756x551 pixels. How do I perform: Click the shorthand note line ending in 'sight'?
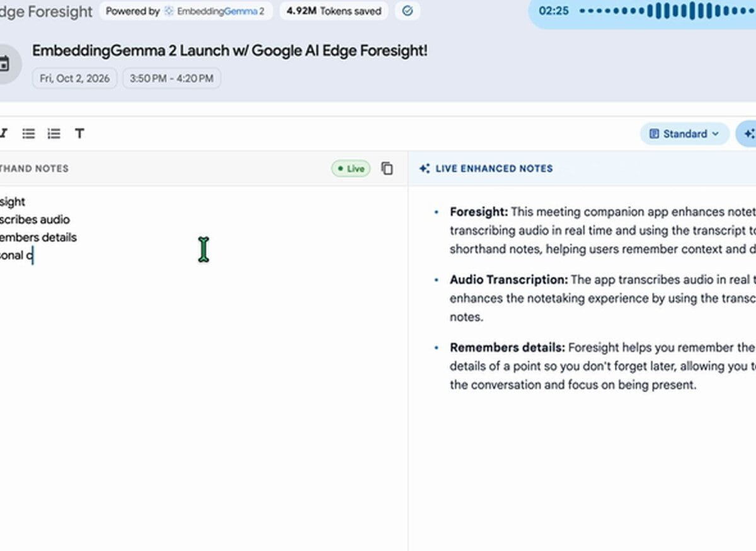[13, 202]
